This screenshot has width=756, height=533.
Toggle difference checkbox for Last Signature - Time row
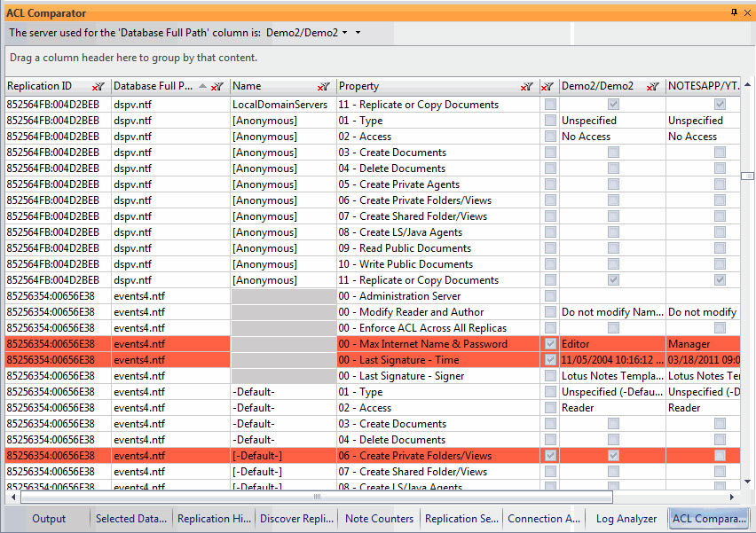[x=550, y=360]
